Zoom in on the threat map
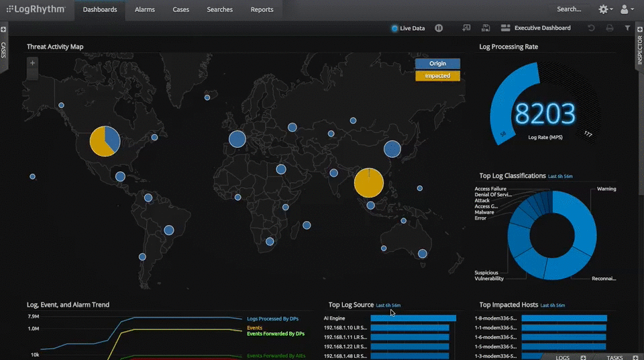The image size is (644, 360). click(x=32, y=63)
